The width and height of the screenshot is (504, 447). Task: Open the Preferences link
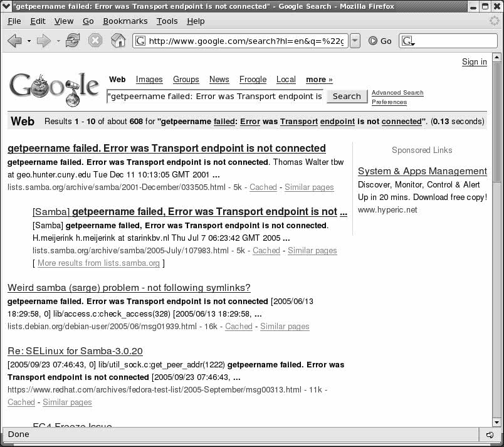pyautogui.click(x=389, y=102)
